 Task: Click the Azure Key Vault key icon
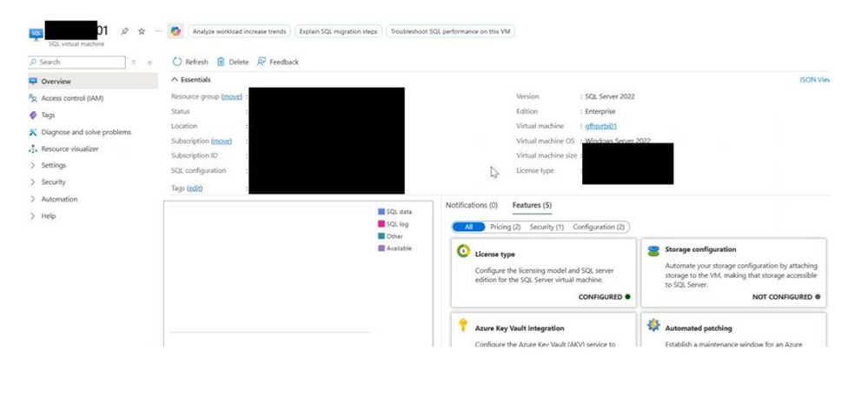coord(463,325)
